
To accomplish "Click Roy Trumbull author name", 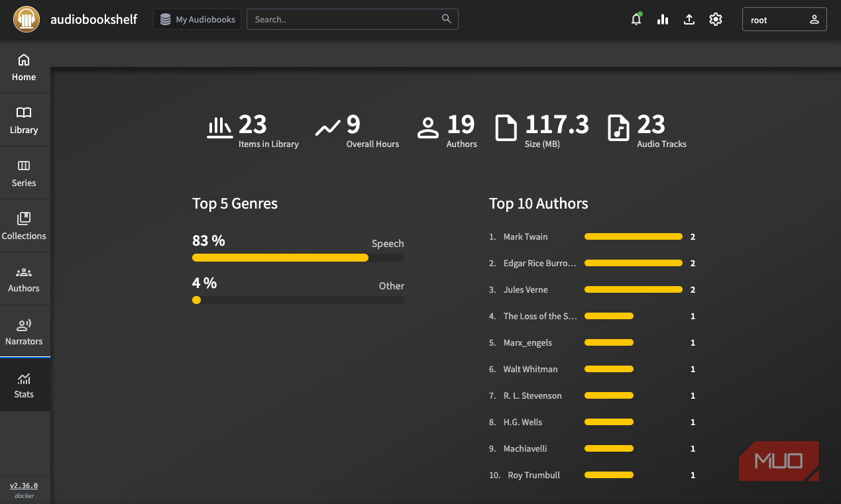I will point(534,475).
